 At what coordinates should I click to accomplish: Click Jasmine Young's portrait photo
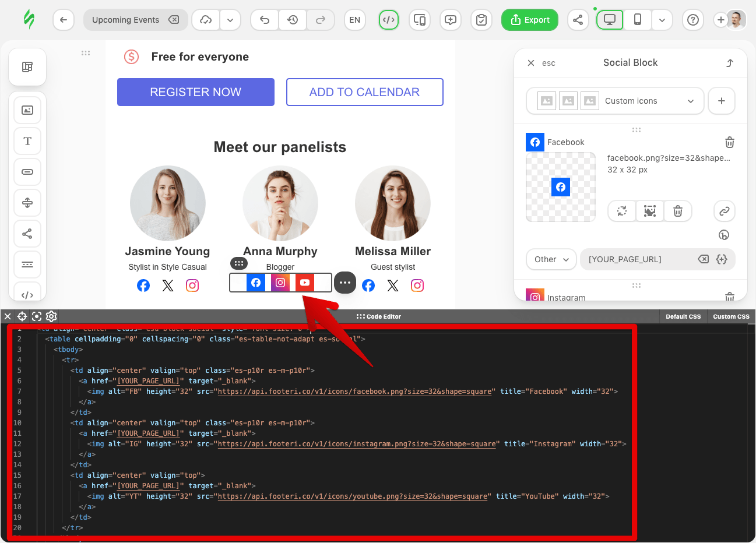click(168, 203)
